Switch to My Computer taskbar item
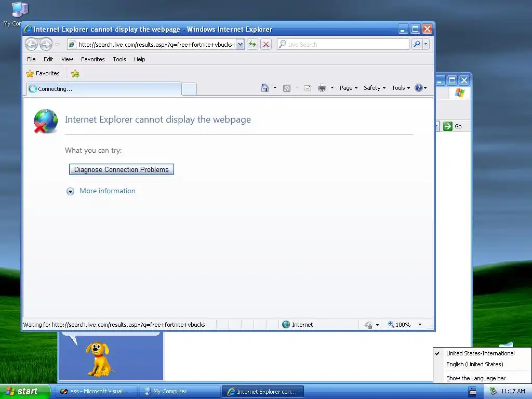 (x=179, y=392)
